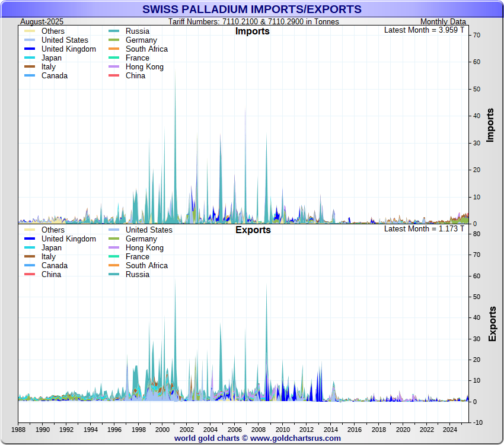Select the China swatch in Imports legend
The width and height of the screenshot is (504, 445).
[114, 76]
